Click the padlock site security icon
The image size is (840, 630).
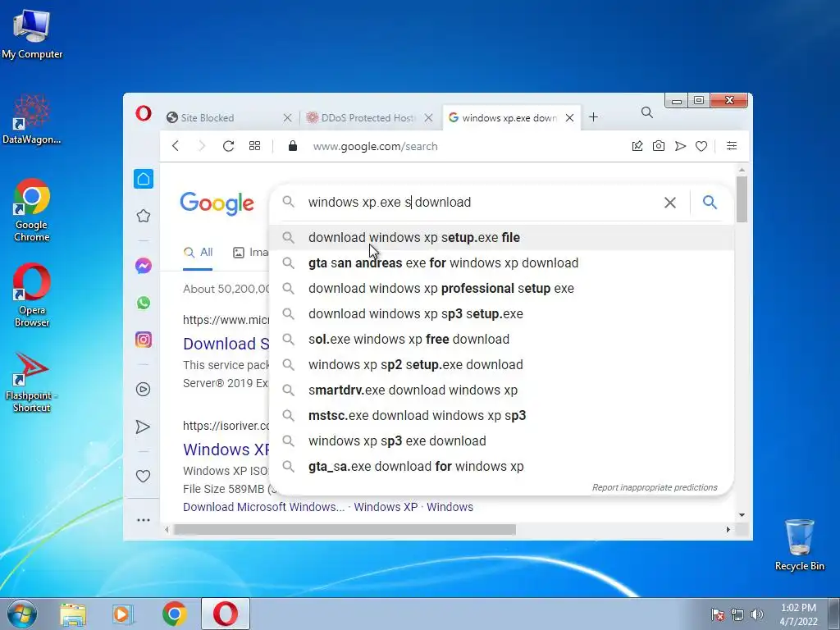click(x=293, y=146)
